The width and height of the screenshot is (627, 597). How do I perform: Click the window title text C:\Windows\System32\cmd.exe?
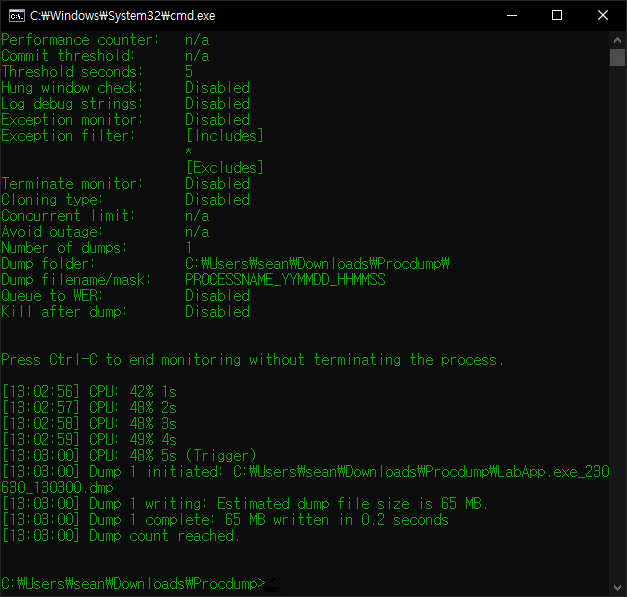point(123,16)
